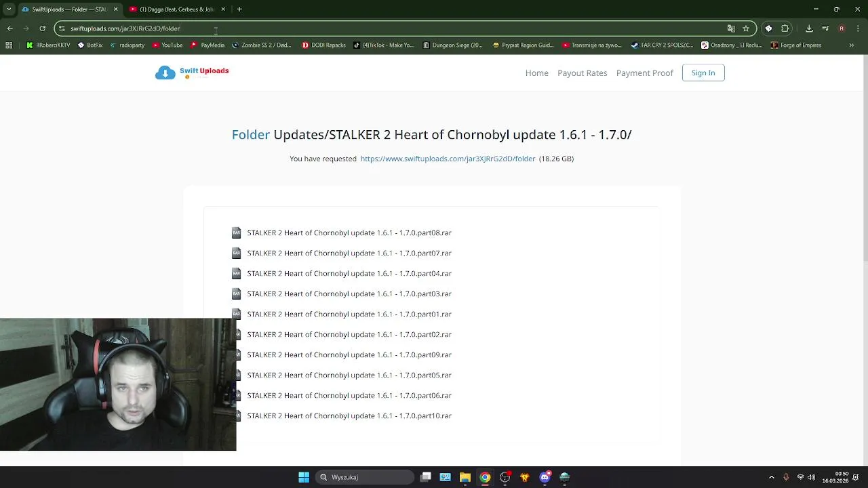The image size is (868, 488).
Task: Open the apps grid icon in bookmarks bar
Action: 9,45
